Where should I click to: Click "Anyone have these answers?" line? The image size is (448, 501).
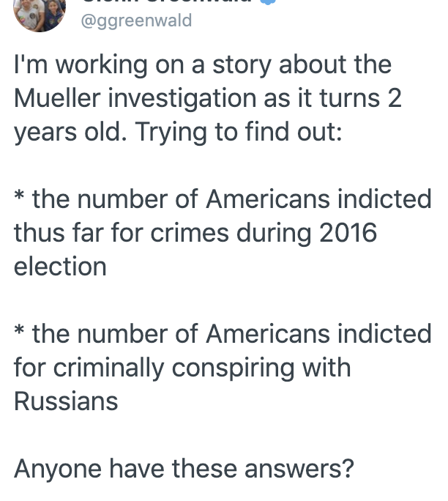[x=184, y=469]
